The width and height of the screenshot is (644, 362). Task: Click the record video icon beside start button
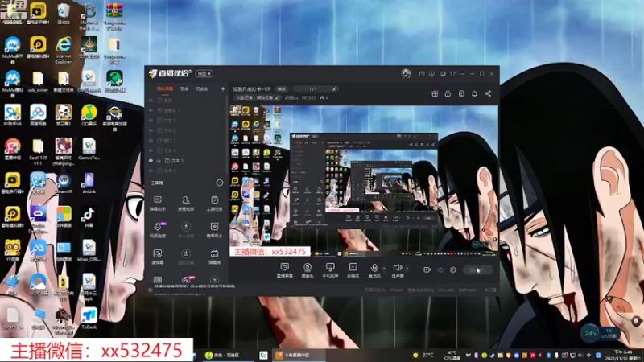427,270
